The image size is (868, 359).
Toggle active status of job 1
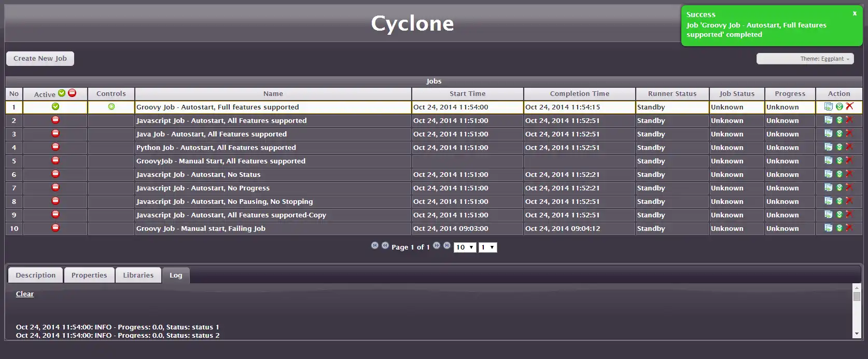(55, 106)
